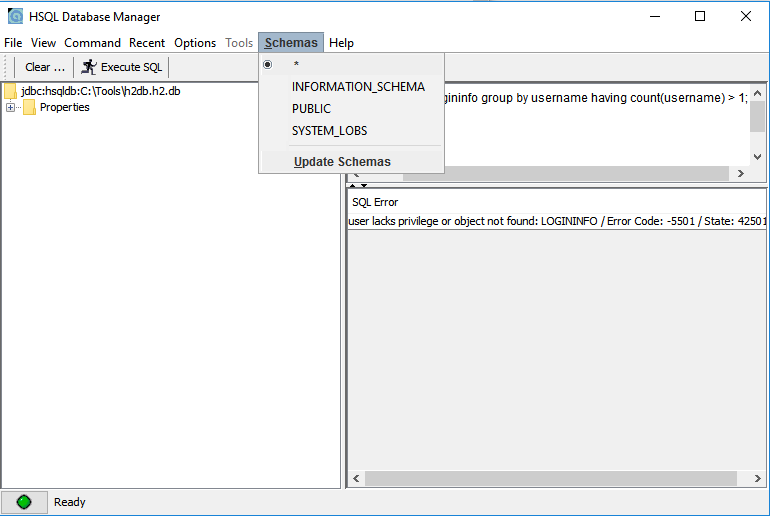This screenshot has height=516, width=770.
Task: Click the Clear ... toolbar button
Action: point(45,67)
